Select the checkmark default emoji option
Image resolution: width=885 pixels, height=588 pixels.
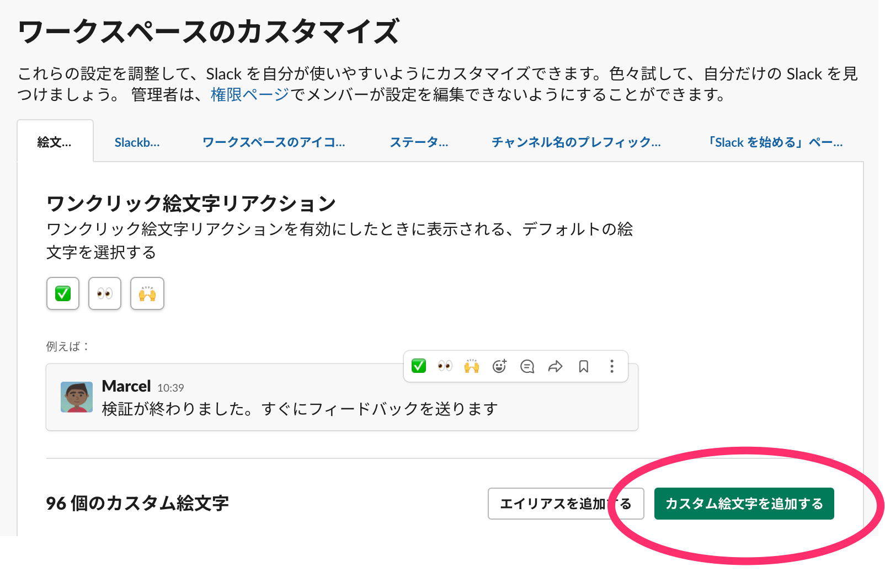pyautogui.click(x=62, y=293)
